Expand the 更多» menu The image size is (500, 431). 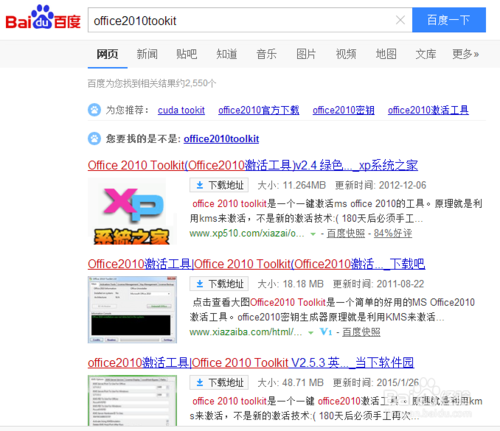click(x=466, y=54)
